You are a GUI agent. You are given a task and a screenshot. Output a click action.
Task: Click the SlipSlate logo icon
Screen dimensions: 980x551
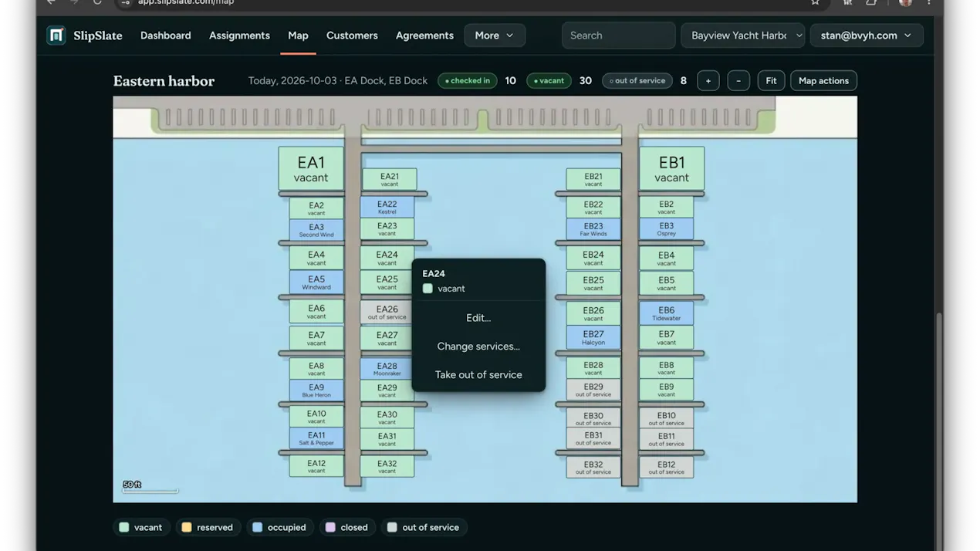point(56,35)
